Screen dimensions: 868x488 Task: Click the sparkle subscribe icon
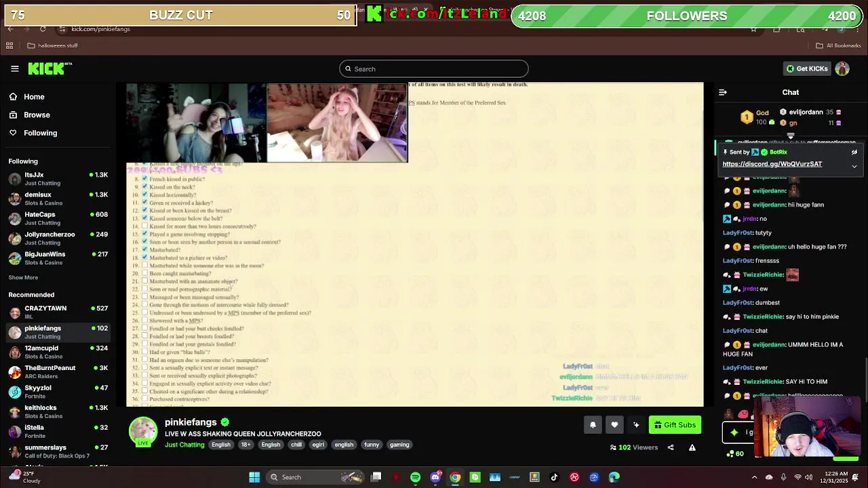coord(636,425)
